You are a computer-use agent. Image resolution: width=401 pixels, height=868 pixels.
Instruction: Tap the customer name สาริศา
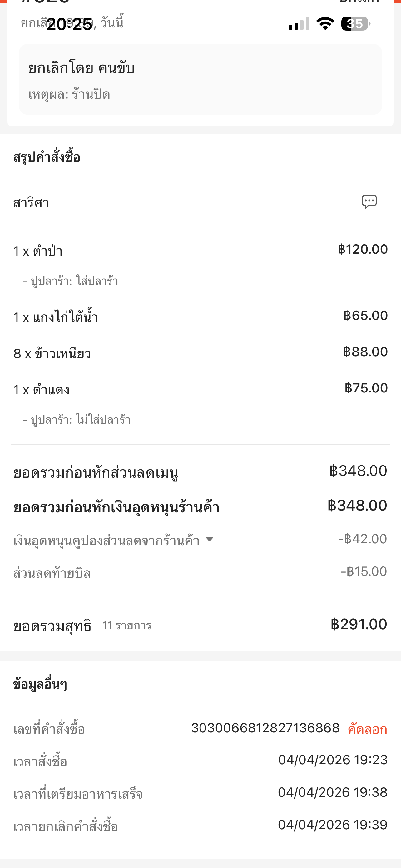coord(31,203)
